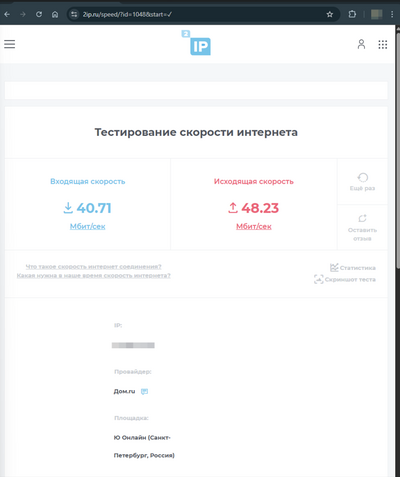Image resolution: width=400 pixels, height=477 pixels.
Task: Click the Входящая скорость heading
Action: coord(88,181)
